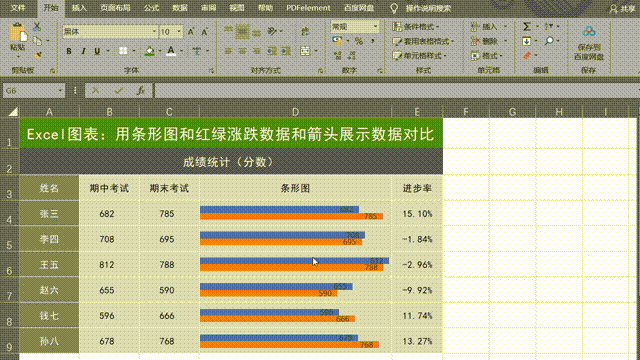
Task: Increase decimal places icon
Action: (x=337, y=55)
